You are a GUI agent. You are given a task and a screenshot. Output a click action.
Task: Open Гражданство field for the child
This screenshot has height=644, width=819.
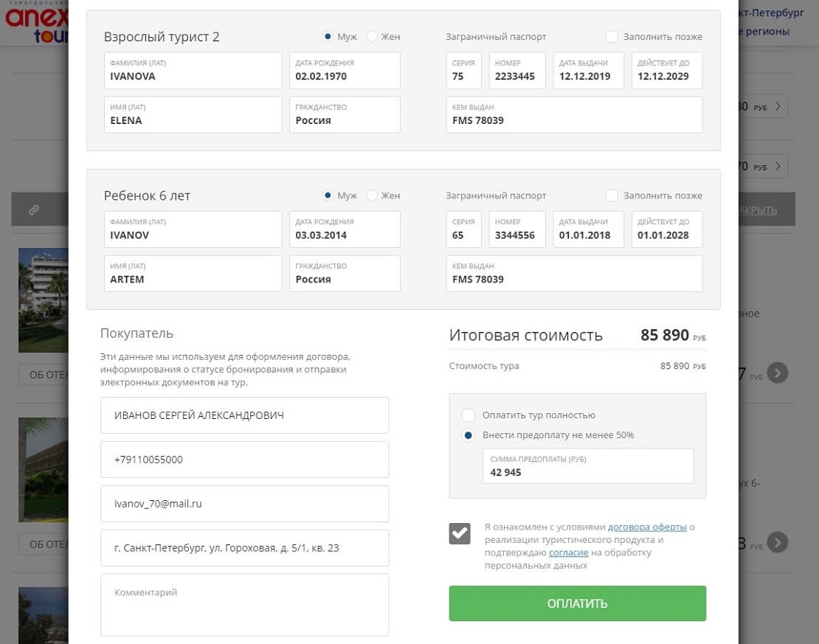tap(345, 273)
